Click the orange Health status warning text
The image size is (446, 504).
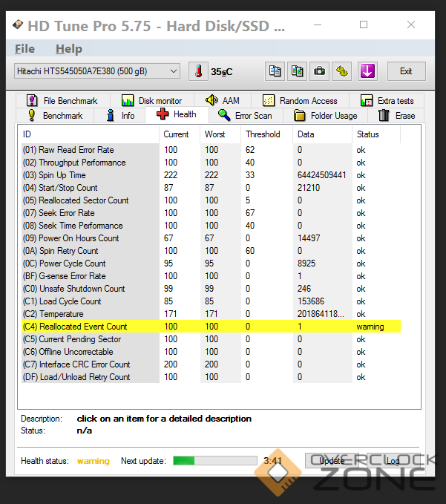click(94, 461)
